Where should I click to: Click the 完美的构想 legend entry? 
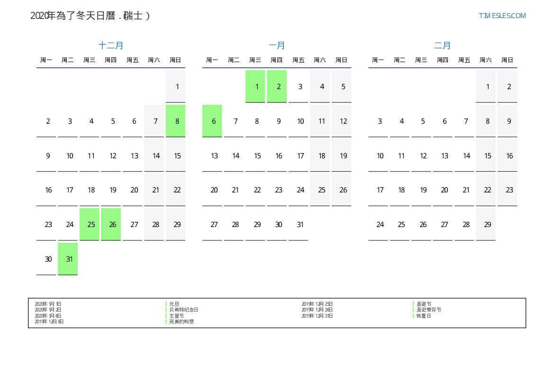pyautogui.click(x=181, y=321)
